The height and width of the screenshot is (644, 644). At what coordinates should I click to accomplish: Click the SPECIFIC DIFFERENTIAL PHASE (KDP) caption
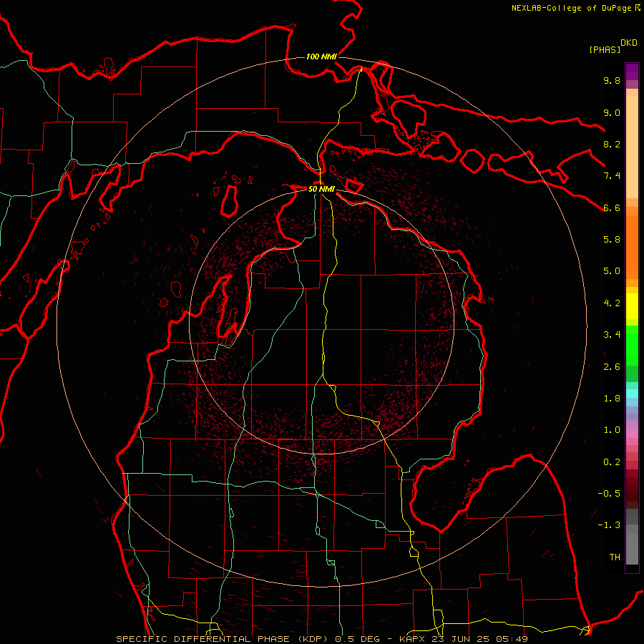pyautogui.click(x=224, y=639)
